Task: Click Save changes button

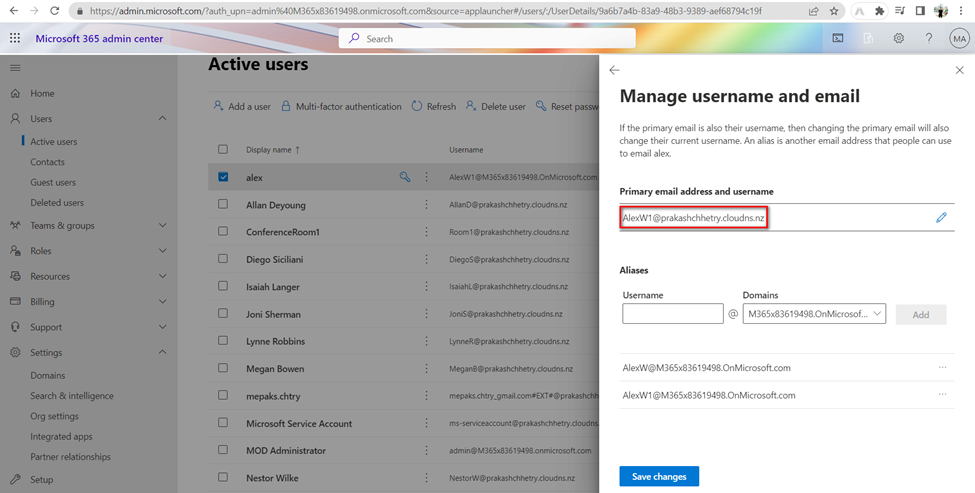Action: (659, 476)
